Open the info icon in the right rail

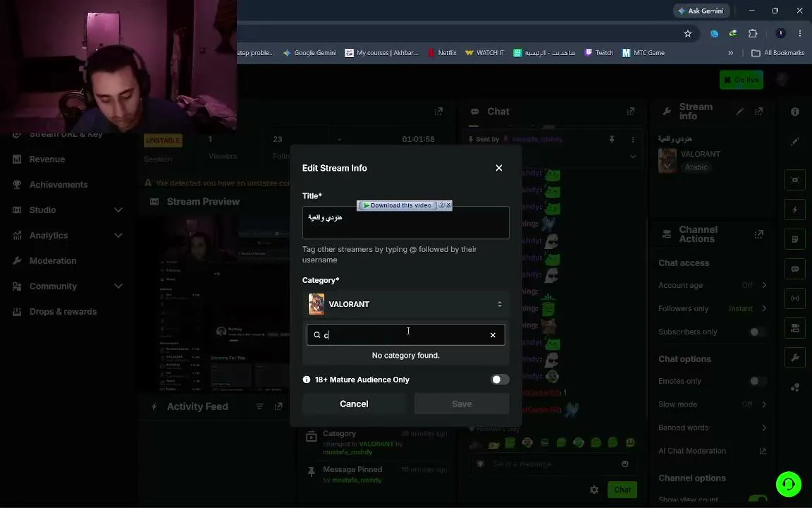795,112
